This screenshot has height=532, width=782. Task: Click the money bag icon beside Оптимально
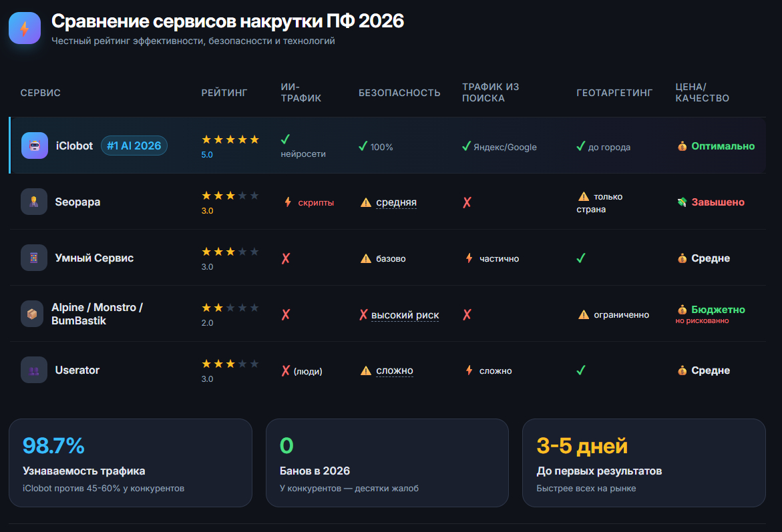[682, 146]
